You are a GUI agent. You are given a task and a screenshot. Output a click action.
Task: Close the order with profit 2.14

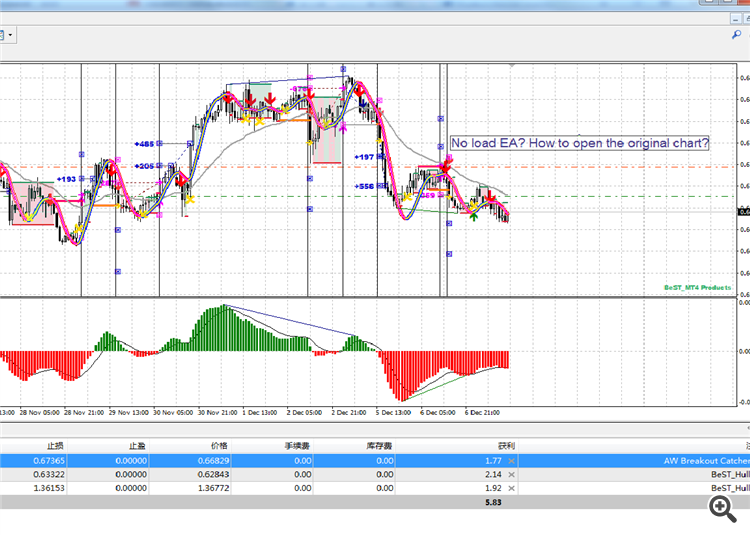pos(511,475)
